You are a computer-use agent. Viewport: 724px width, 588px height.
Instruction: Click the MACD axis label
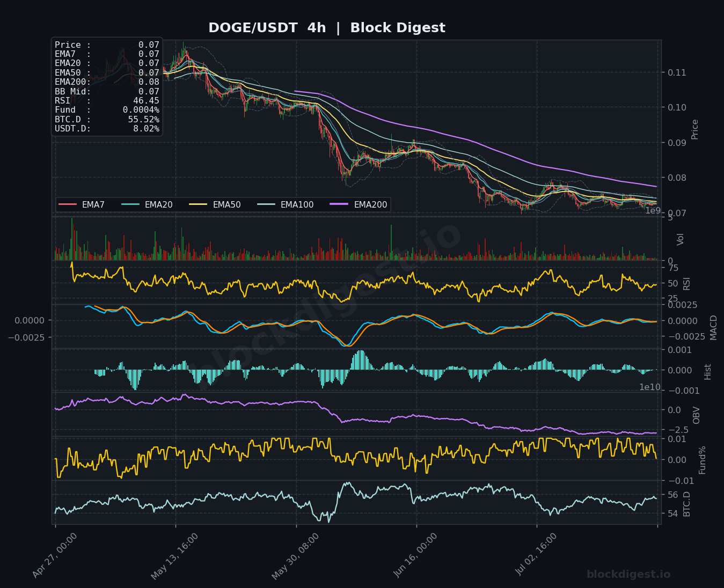pos(713,327)
